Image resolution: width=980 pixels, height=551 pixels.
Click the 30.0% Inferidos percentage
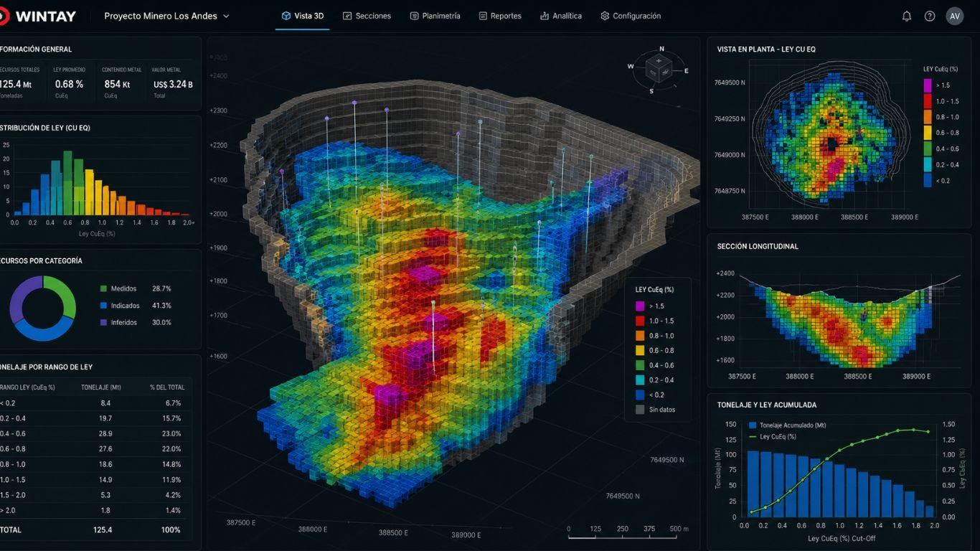pyautogui.click(x=161, y=322)
